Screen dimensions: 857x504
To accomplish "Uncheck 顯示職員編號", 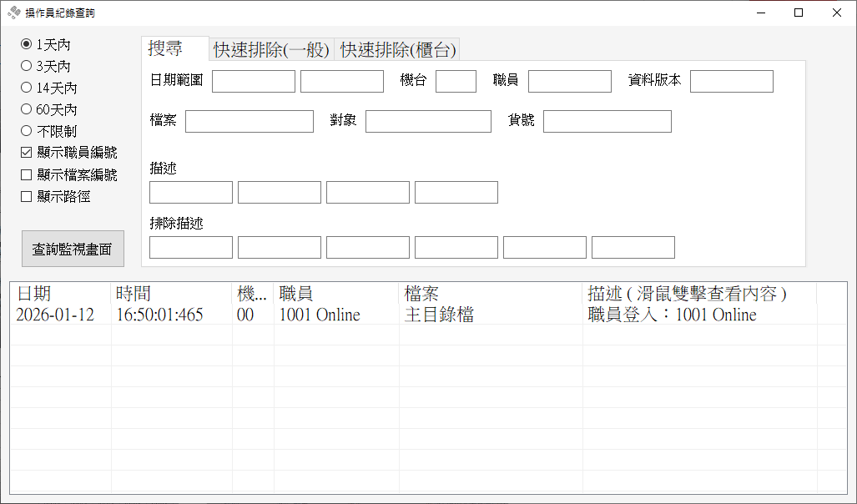I will pos(25,152).
